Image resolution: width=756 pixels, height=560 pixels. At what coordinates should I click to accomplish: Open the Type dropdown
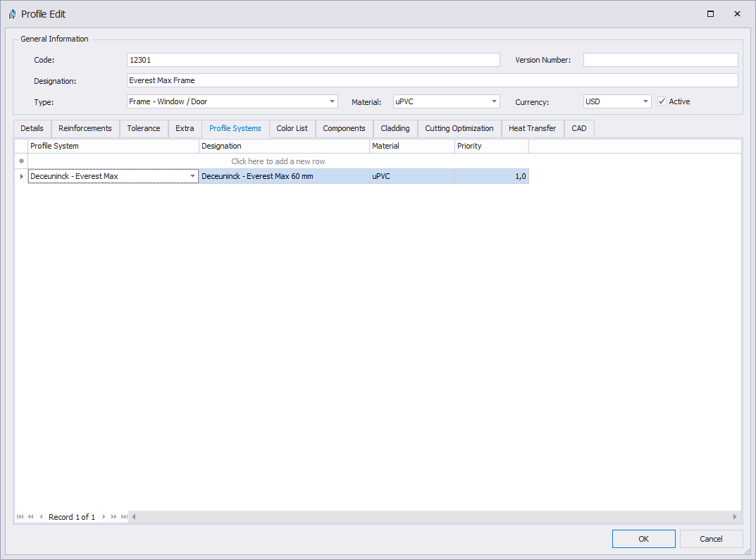point(333,101)
